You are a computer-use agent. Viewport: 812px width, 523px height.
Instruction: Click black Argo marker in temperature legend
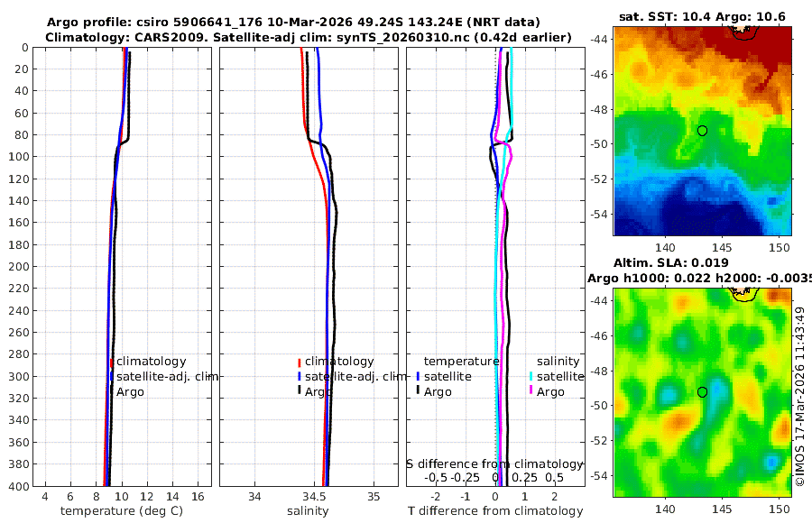pos(111,390)
